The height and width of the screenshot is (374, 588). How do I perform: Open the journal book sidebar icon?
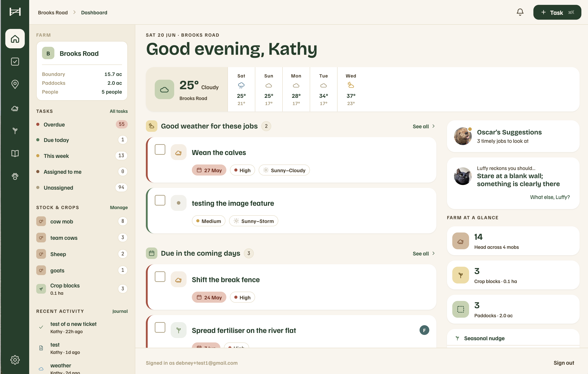15,153
